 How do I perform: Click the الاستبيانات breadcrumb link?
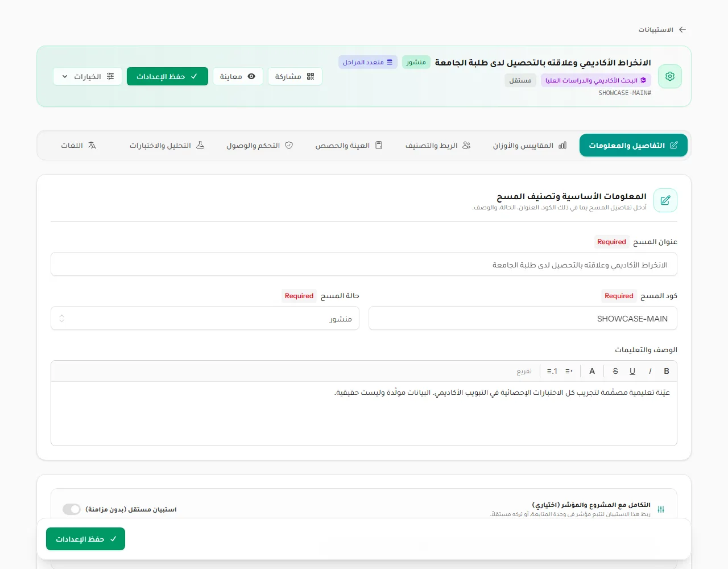[x=656, y=30]
